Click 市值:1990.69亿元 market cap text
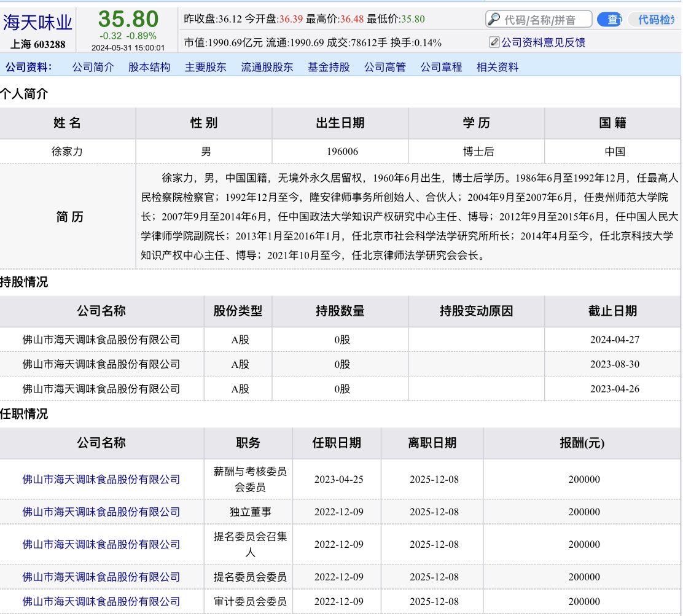The width and height of the screenshot is (683, 616). 223,43
